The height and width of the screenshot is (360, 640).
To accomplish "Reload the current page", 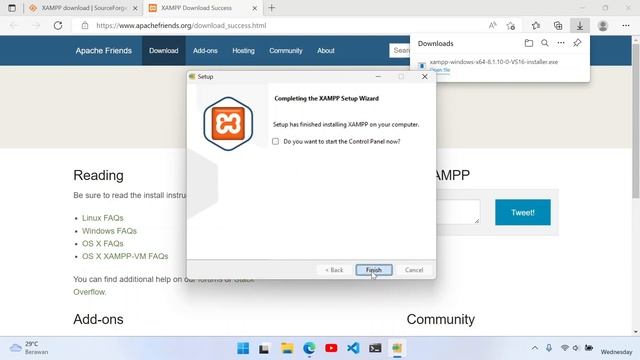I will click(x=58, y=25).
